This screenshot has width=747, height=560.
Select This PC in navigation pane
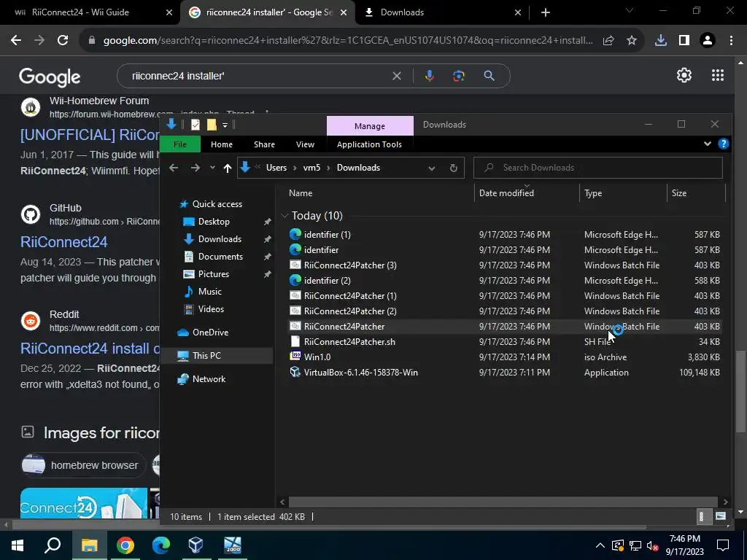206,355
